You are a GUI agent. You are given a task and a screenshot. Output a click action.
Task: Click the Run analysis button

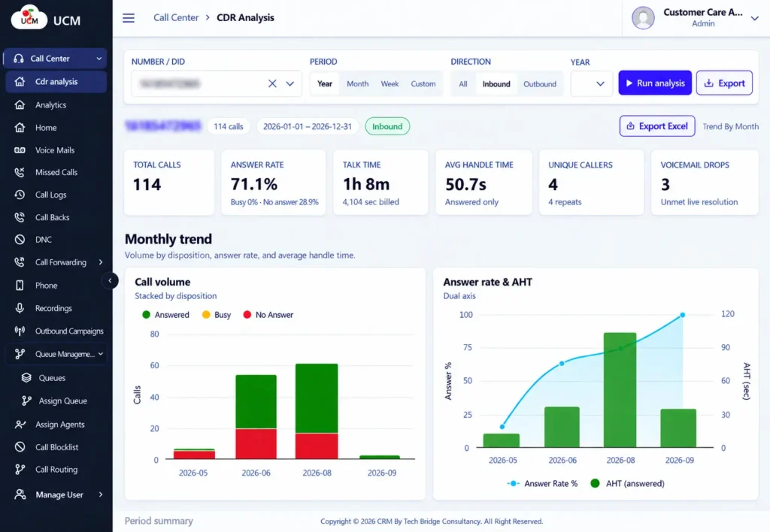tap(655, 83)
